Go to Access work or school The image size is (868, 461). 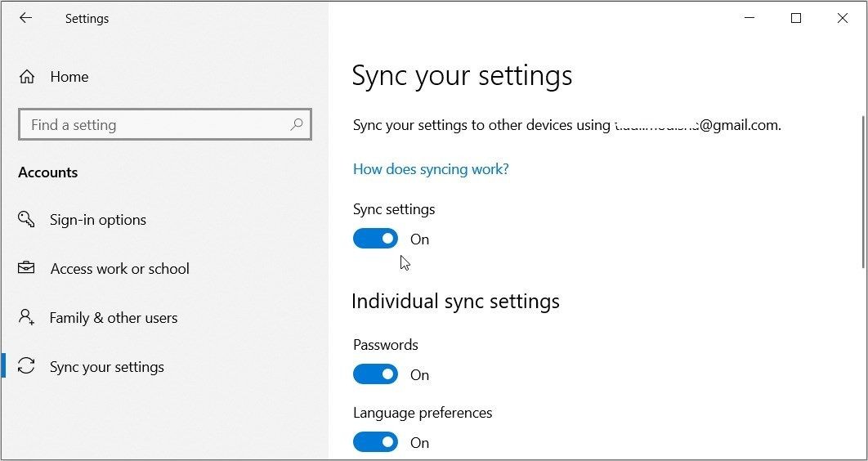(x=120, y=268)
